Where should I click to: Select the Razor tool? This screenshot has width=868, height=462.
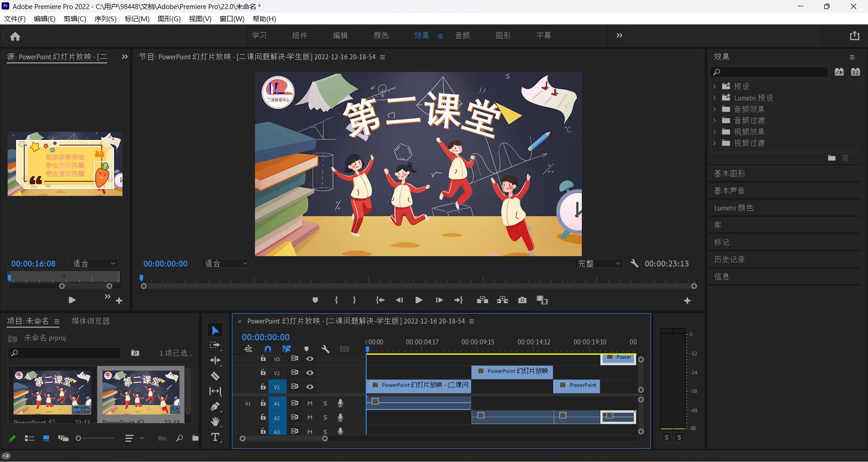tap(215, 376)
